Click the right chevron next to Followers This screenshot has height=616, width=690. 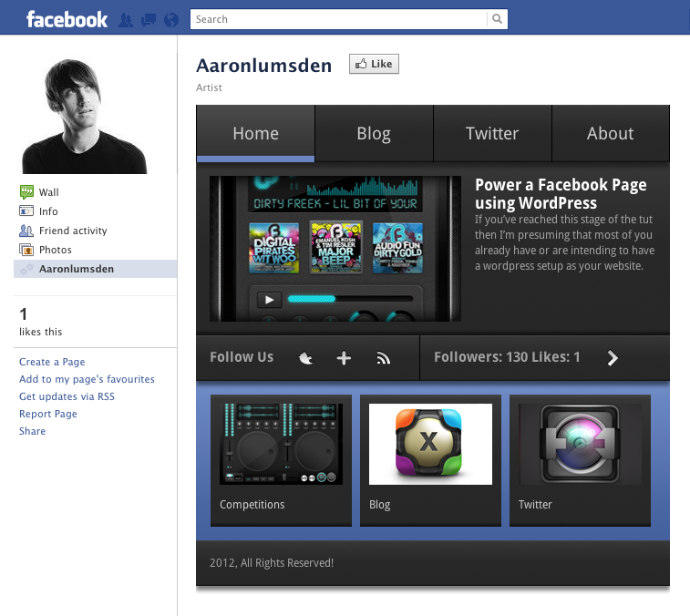point(613,358)
